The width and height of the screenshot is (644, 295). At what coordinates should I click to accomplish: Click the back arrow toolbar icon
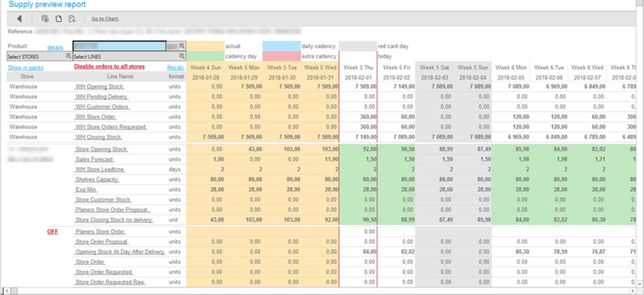19,19
